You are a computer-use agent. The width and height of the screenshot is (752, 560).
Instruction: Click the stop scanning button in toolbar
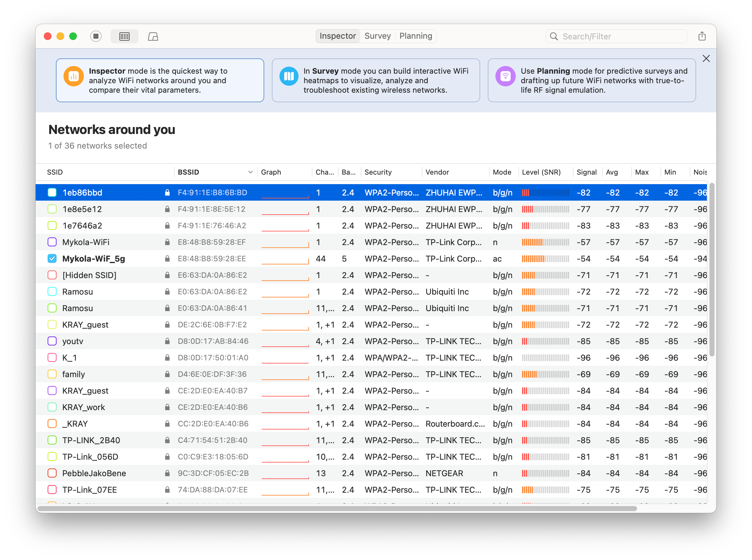(x=96, y=36)
